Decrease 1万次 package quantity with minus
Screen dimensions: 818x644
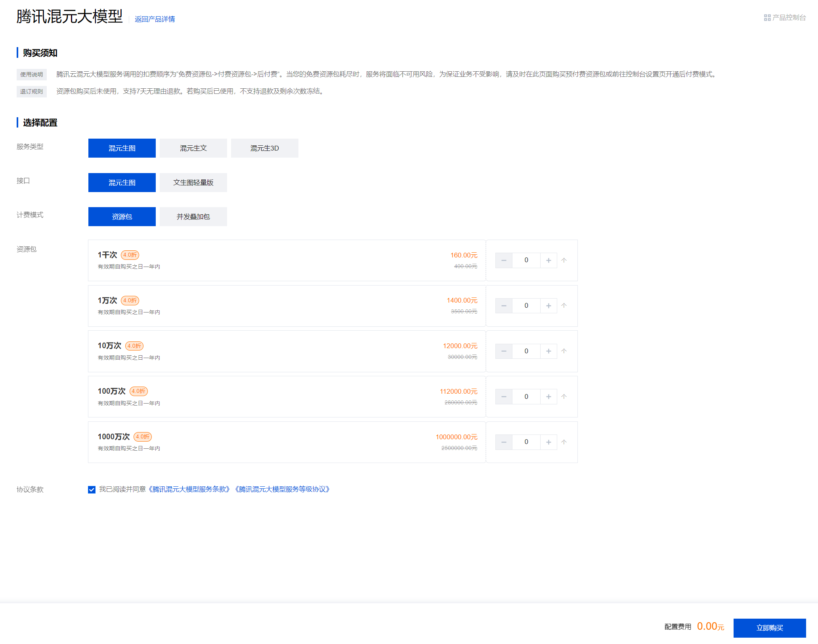click(504, 306)
